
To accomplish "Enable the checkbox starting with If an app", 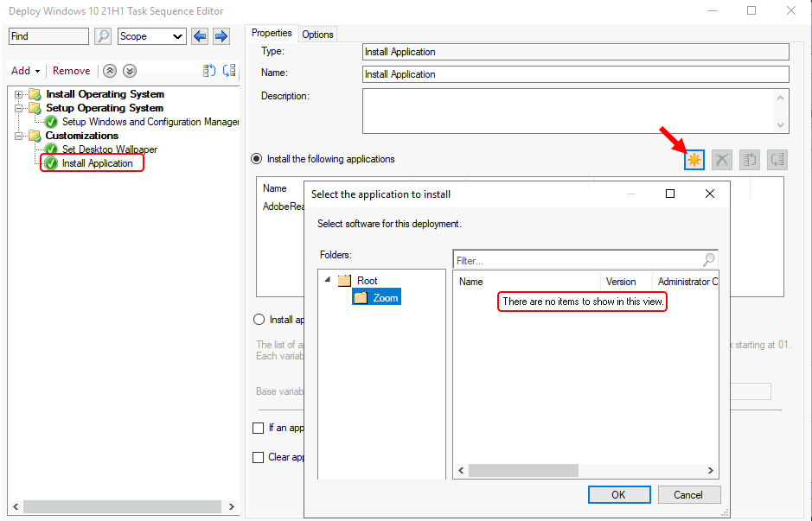I will tap(258, 428).
